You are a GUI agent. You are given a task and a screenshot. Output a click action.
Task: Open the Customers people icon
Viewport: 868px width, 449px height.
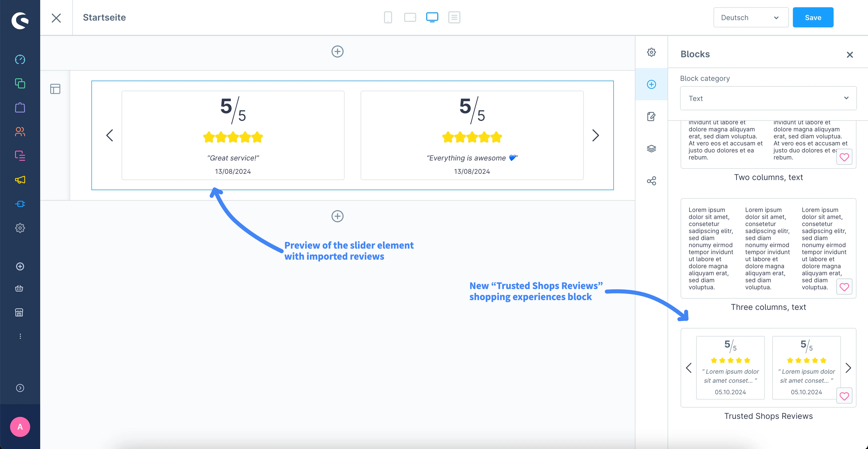click(20, 132)
